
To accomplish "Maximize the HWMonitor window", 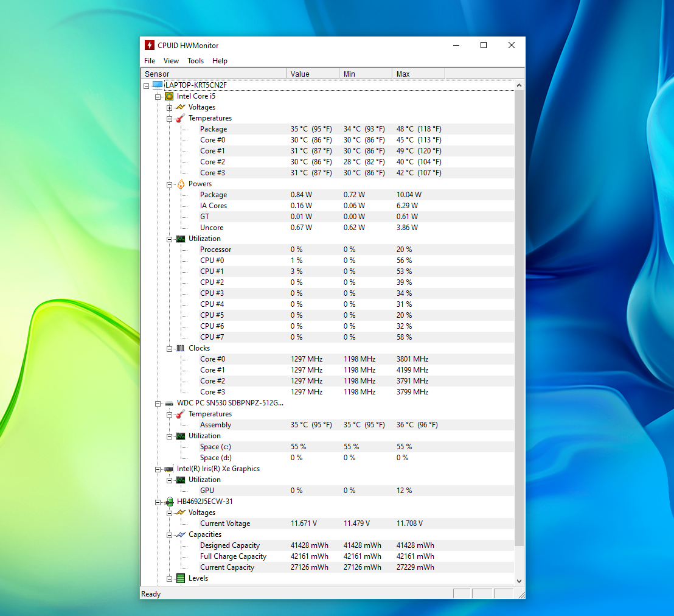I will coord(484,45).
